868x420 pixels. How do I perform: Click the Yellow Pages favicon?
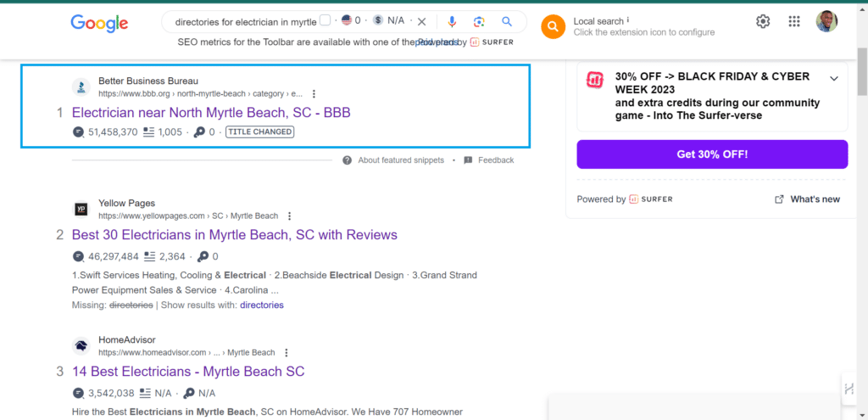coord(81,210)
